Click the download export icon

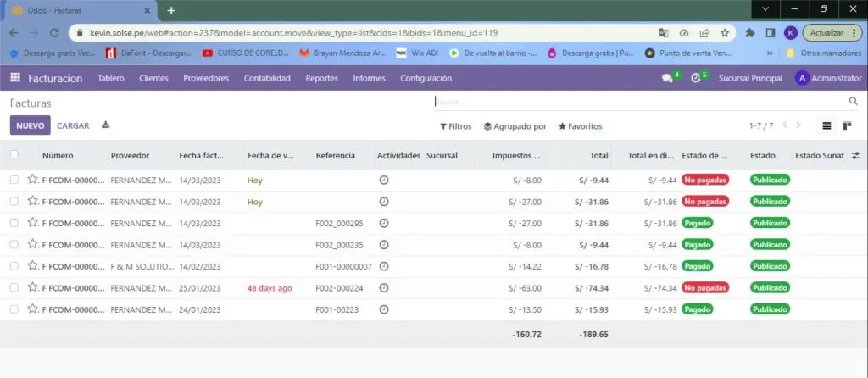tap(106, 125)
